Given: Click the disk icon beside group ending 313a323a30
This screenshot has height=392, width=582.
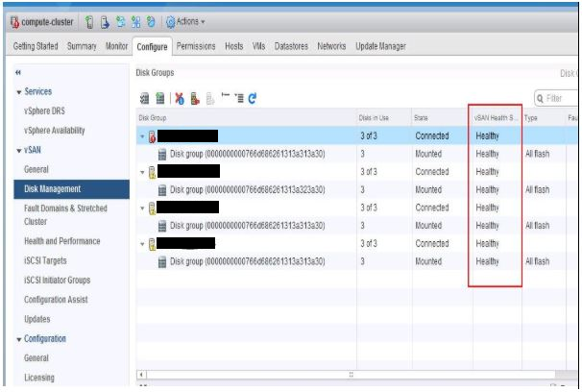Looking at the screenshot, I should (x=162, y=190).
